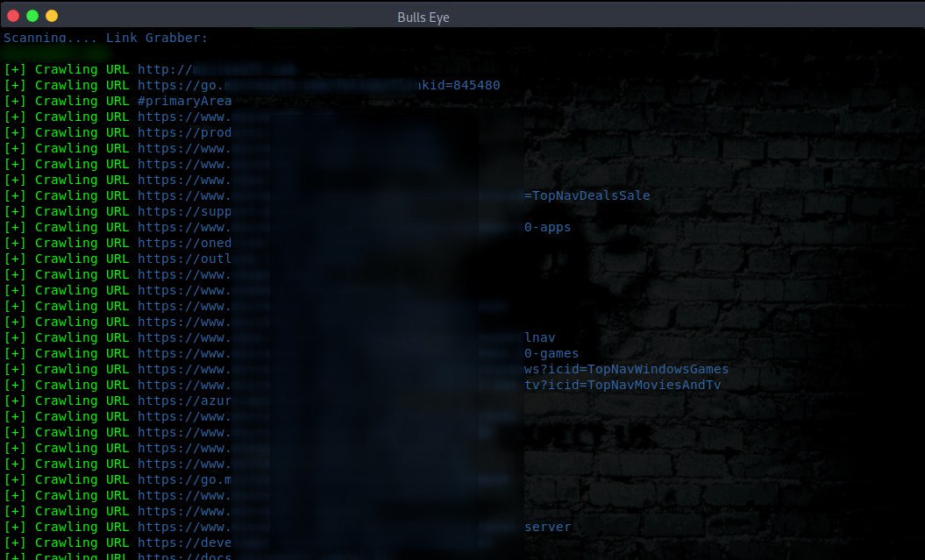Click the https://oned crawled URL
925x560 pixels.
coord(185,243)
